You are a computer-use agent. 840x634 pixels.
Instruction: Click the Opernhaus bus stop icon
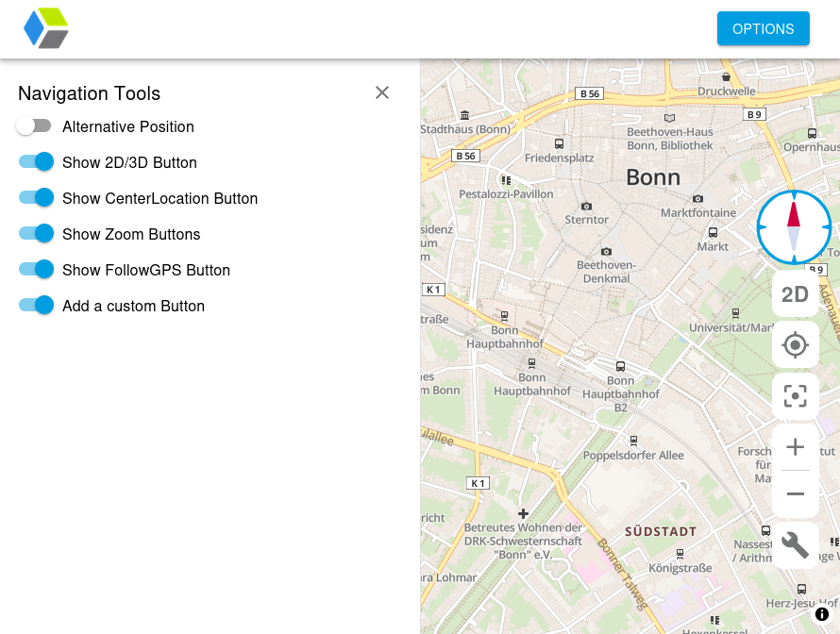[x=812, y=133]
